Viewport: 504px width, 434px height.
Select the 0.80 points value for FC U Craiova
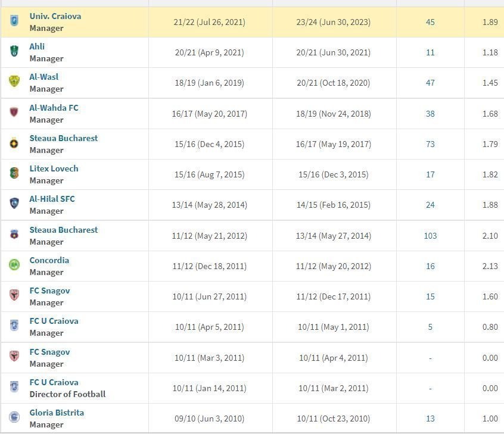490,327
